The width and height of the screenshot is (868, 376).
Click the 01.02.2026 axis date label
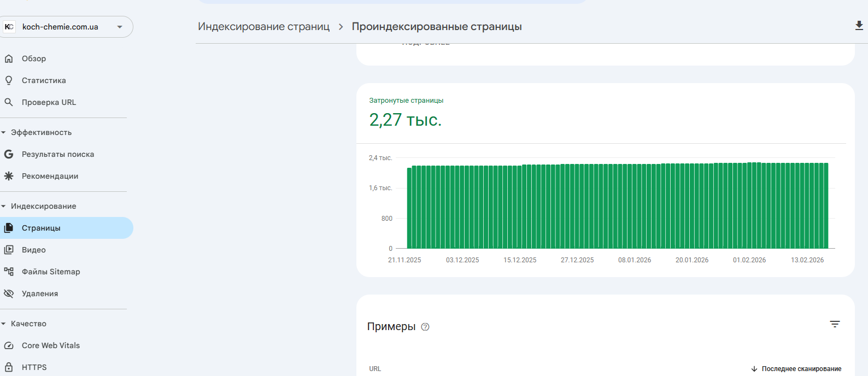point(749,260)
